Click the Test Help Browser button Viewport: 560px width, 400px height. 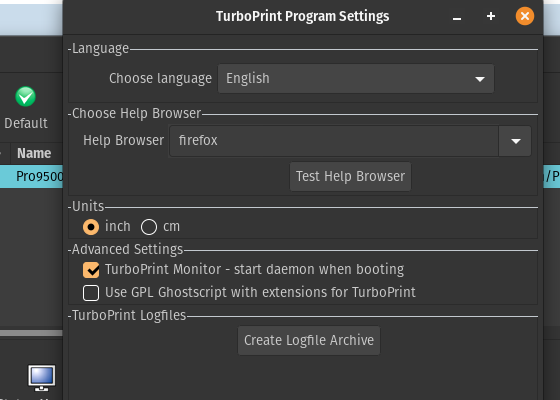(350, 176)
